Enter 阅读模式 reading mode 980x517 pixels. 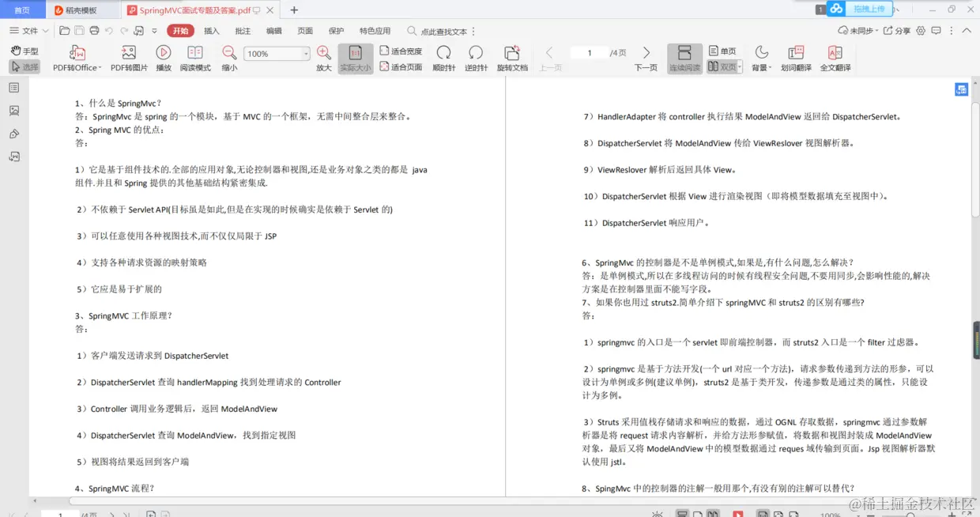[x=195, y=58]
